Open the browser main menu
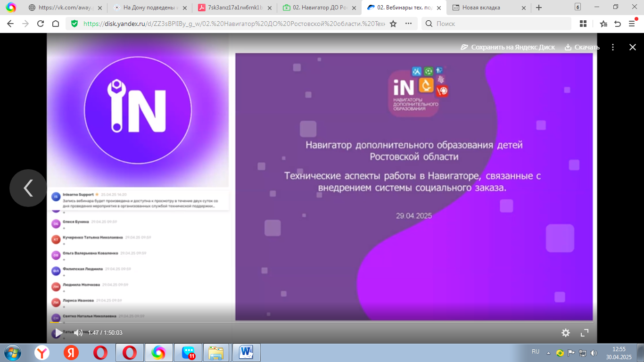This screenshot has width=644, height=362. click(632, 24)
